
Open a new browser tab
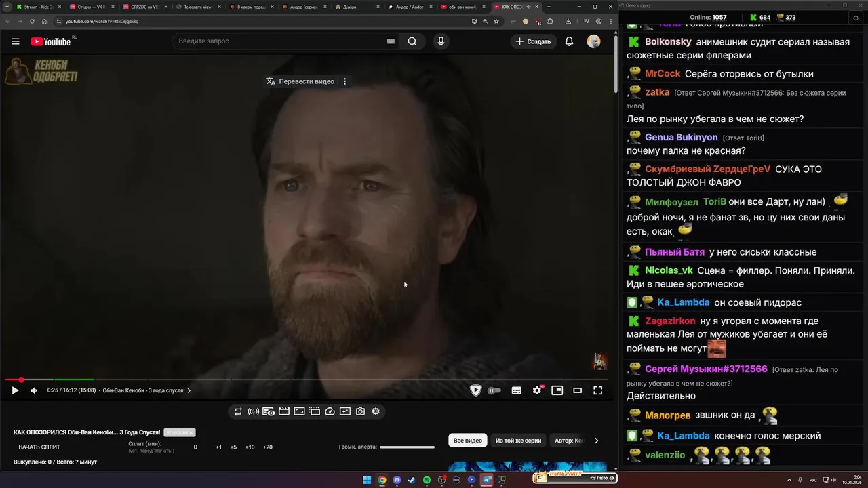(549, 7)
